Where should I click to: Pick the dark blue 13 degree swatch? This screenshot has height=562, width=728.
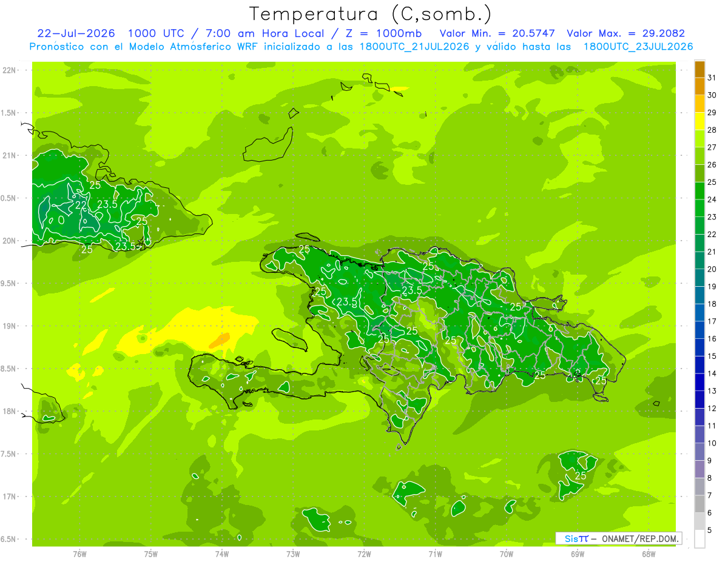click(x=699, y=383)
